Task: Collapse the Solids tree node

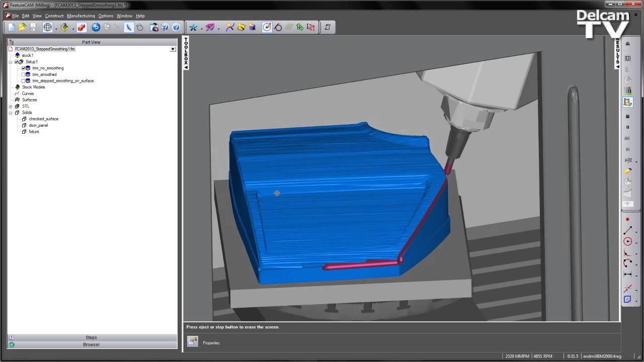Action: click(11, 113)
